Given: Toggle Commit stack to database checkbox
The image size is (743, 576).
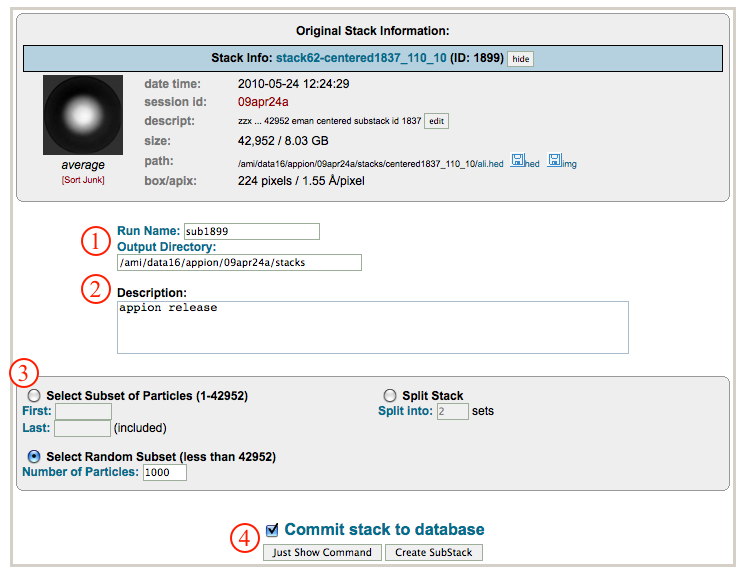Looking at the screenshot, I should point(272,530).
